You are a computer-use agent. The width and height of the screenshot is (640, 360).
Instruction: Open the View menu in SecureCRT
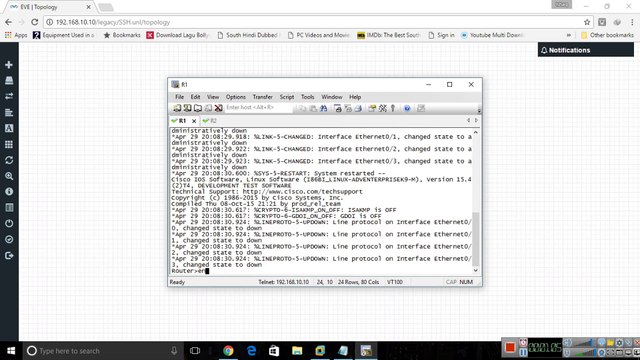[x=213, y=97]
